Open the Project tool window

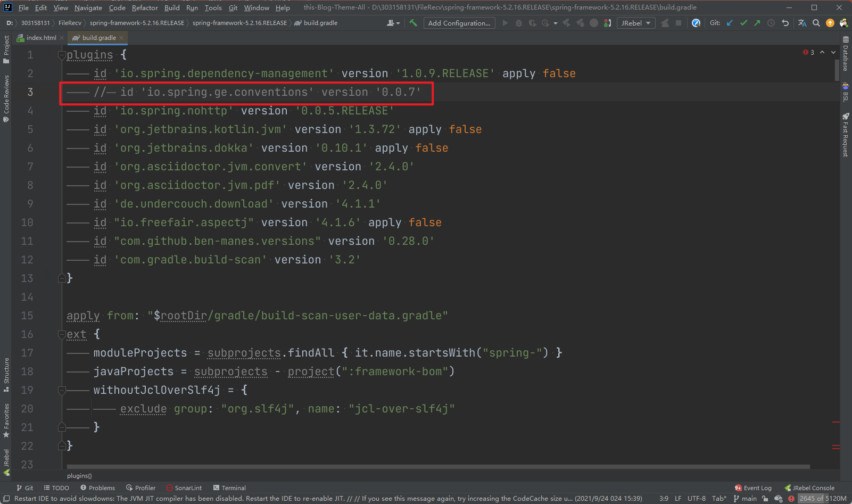click(6, 49)
